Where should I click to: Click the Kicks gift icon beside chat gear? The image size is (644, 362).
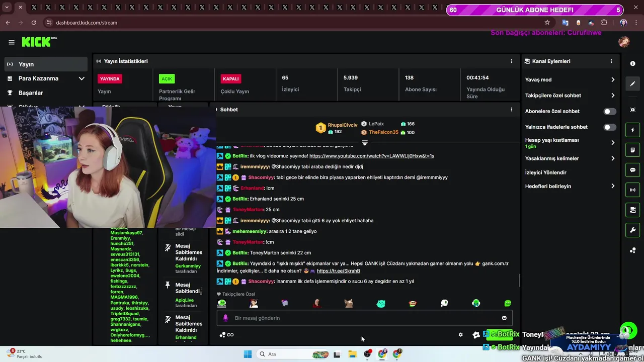(x=476, y=335)
